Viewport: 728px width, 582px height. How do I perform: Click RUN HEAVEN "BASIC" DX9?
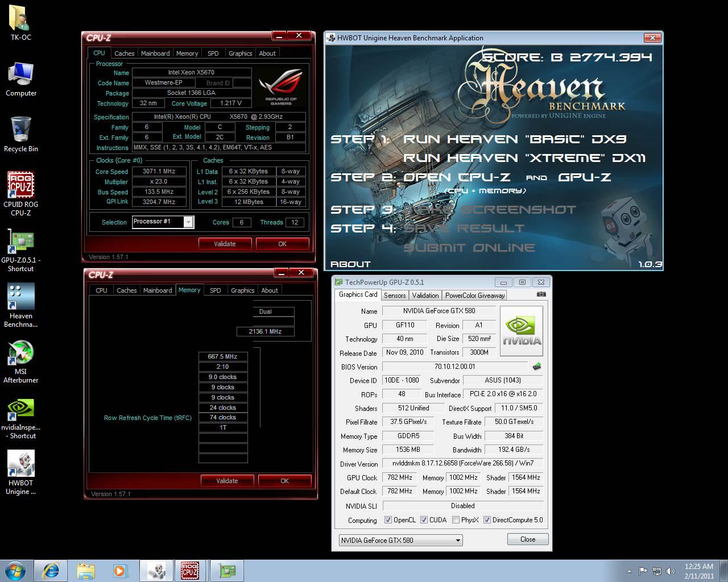point(515,139)
